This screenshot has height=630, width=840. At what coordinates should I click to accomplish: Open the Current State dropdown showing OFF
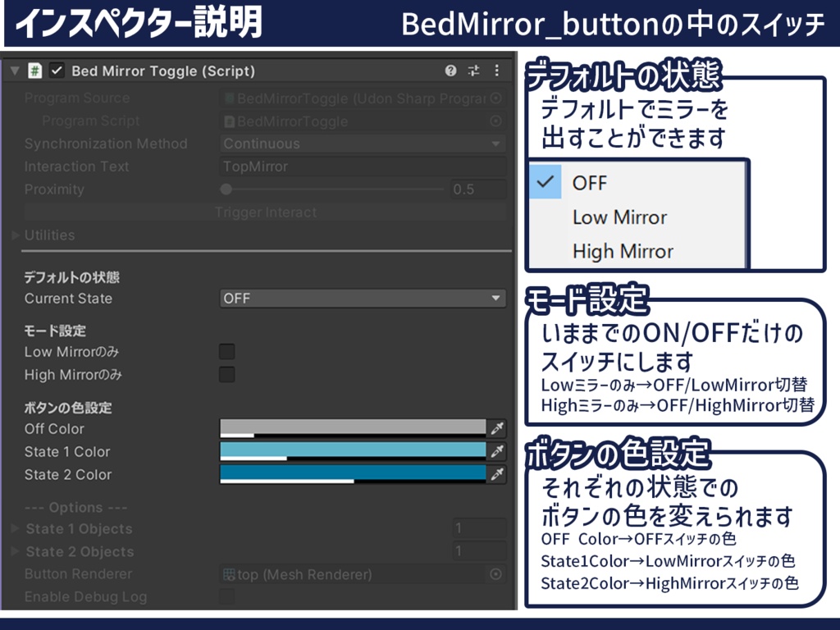pyautogui.click(x=361, y=298)
